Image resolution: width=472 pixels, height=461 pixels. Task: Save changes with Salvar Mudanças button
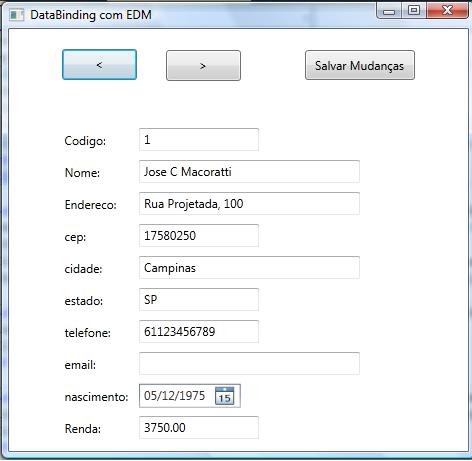click(x=360, y=65)
